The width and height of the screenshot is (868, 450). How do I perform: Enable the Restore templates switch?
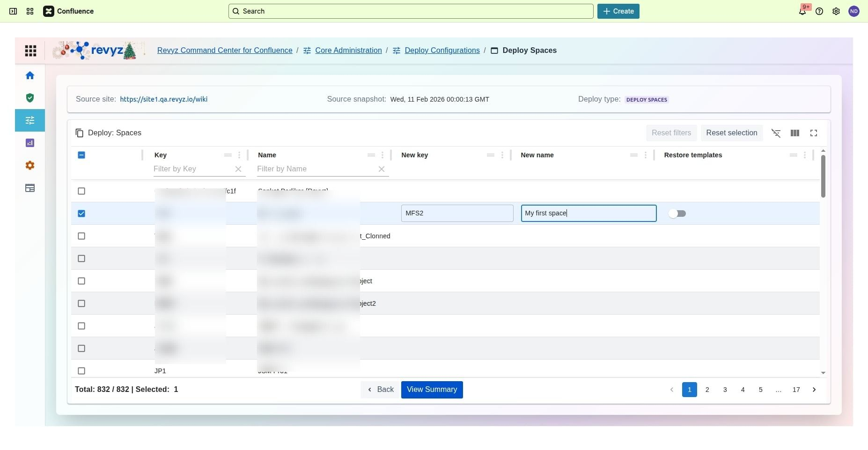click(x=677, y=214)
